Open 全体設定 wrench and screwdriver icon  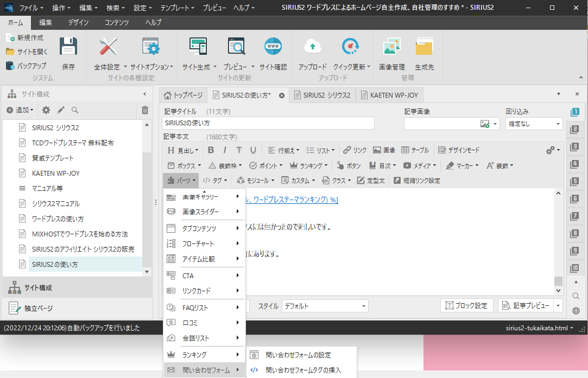click(x=108, y=49)
